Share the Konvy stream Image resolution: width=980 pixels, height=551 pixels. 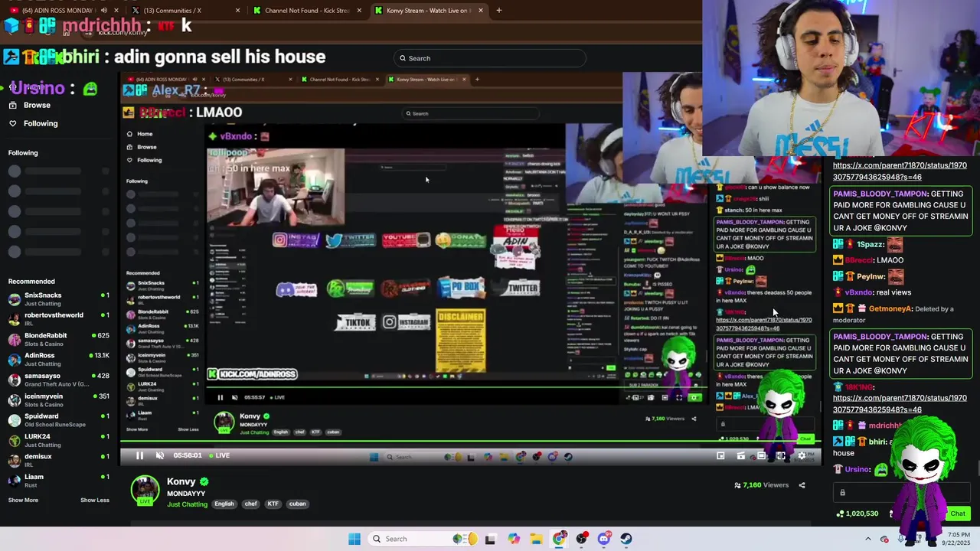point(802,485)
